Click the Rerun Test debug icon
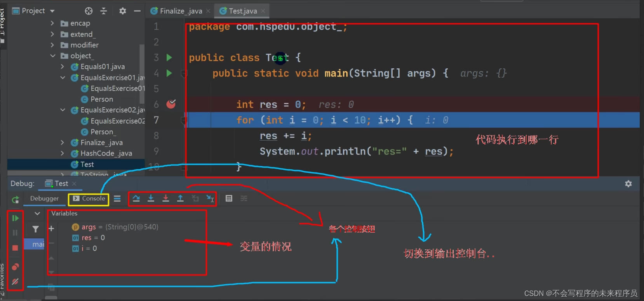The height and width of the screenshot is (301, 644). pos(15,200)
